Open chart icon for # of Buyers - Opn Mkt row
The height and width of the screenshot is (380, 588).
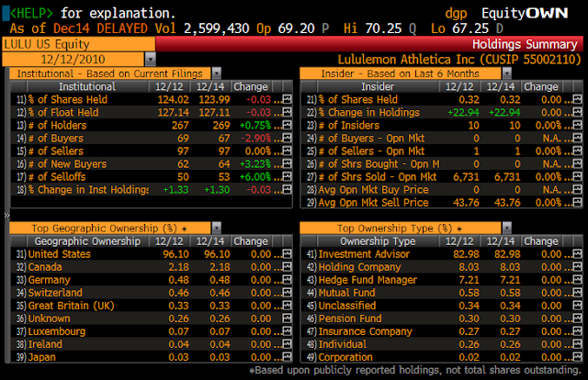[x=578, y=138]
